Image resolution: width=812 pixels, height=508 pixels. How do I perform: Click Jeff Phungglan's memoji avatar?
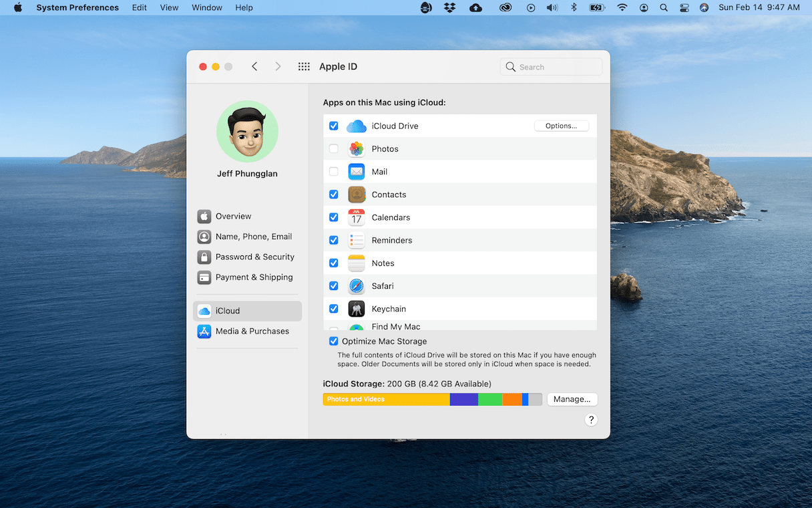tap(247, 132)
